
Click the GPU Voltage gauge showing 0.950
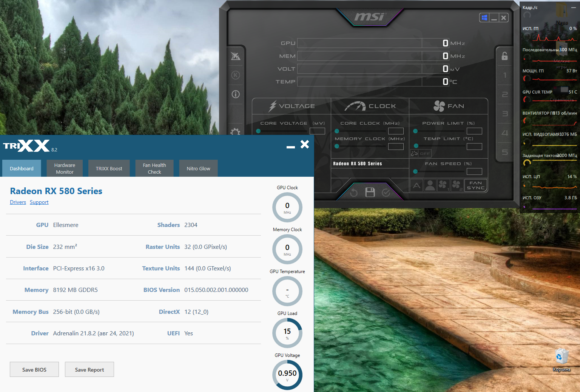pyautogui.click(x=287, y=375)
